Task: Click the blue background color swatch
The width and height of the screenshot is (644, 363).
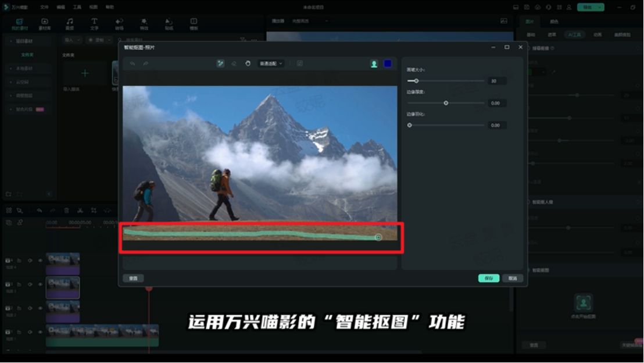Action: click(388, 64)
